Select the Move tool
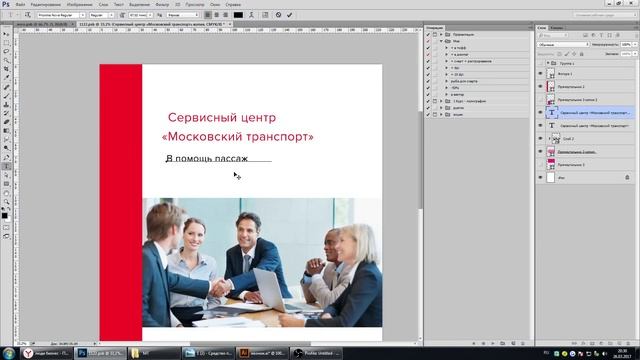 [x=6, y=34]
